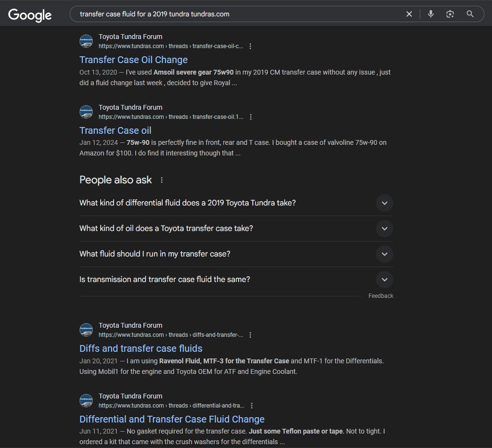Click snippet mentioning Teflon paste or tape

pyautogui.click(x=232, y=436)
